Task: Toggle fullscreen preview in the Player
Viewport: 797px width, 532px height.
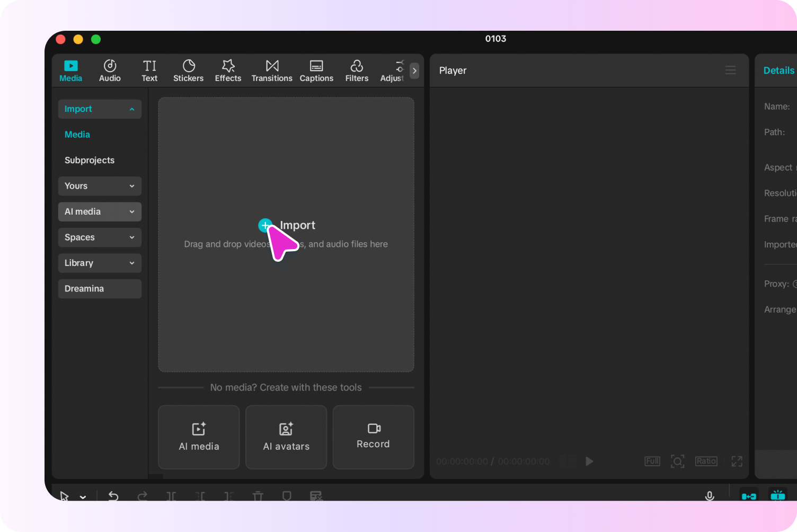Action: point(737,461)
